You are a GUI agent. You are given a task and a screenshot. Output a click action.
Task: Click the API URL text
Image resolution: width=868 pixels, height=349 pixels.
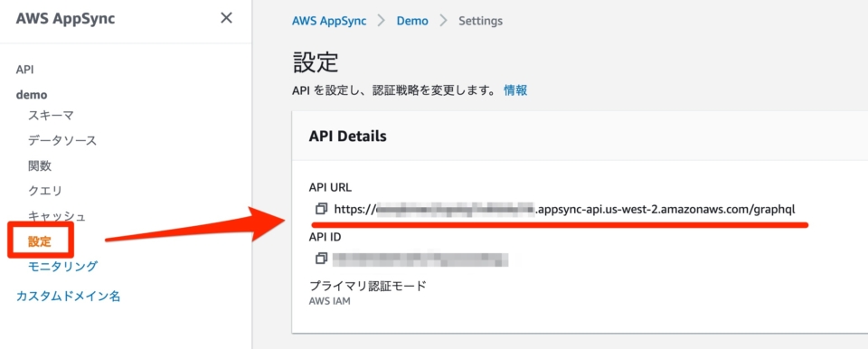pos(564,209)
